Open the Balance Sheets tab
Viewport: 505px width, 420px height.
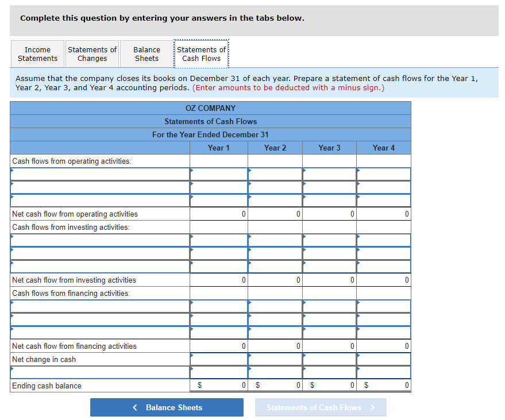pyautogui.click(x=147, y=54)
